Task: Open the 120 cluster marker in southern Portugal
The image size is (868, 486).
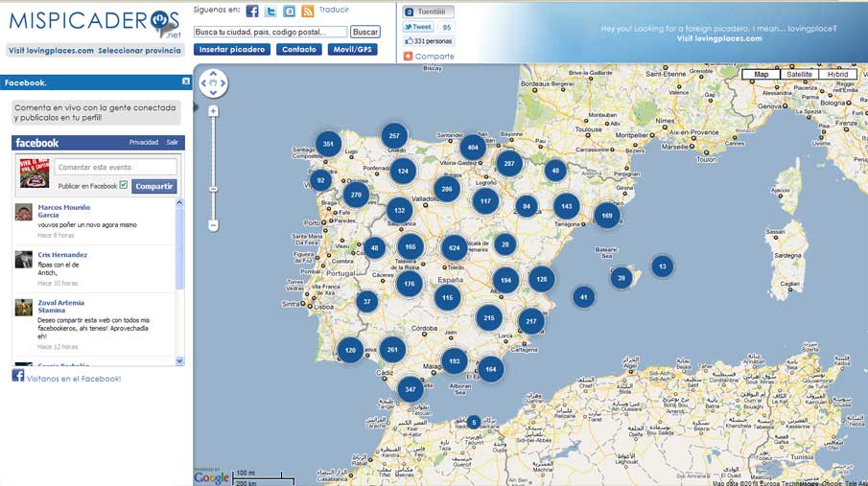Action: [x=350, y=350]
